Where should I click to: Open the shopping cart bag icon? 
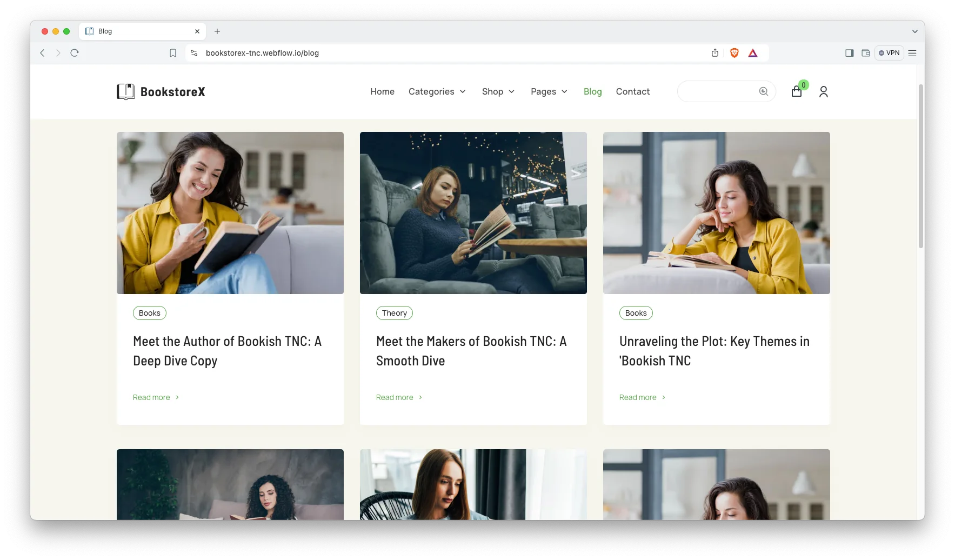point(796,91)
